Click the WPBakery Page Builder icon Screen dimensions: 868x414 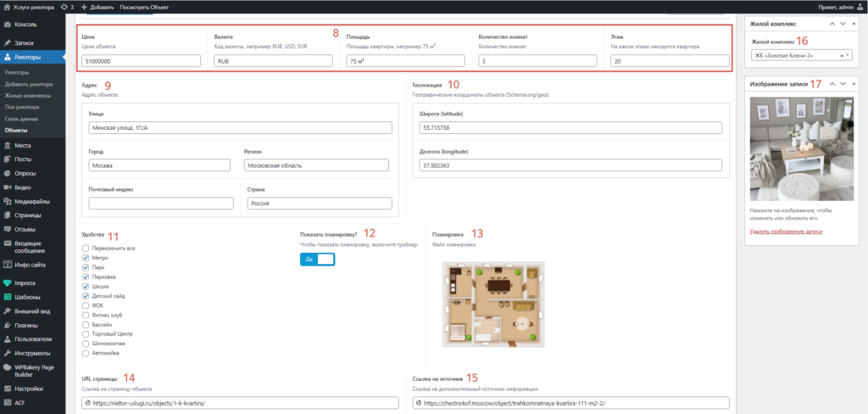pyautogui.click(x=7, y=366)
